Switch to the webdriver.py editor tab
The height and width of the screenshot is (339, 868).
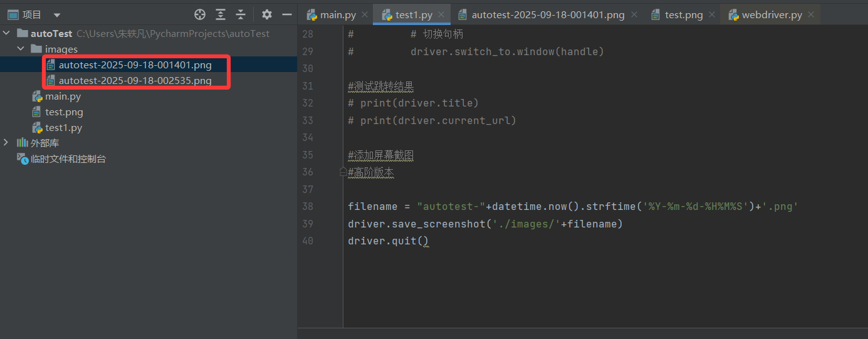772,14
